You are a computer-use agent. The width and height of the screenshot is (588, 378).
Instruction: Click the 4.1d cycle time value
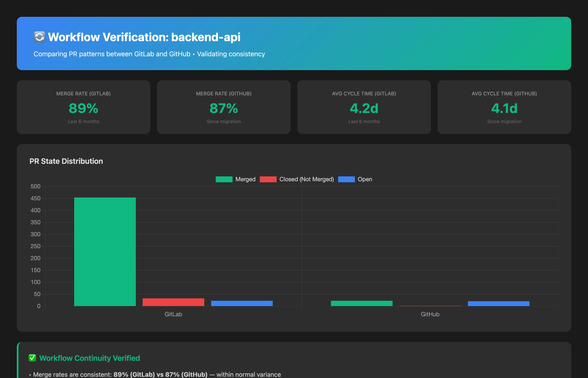(x=504, y=108)
